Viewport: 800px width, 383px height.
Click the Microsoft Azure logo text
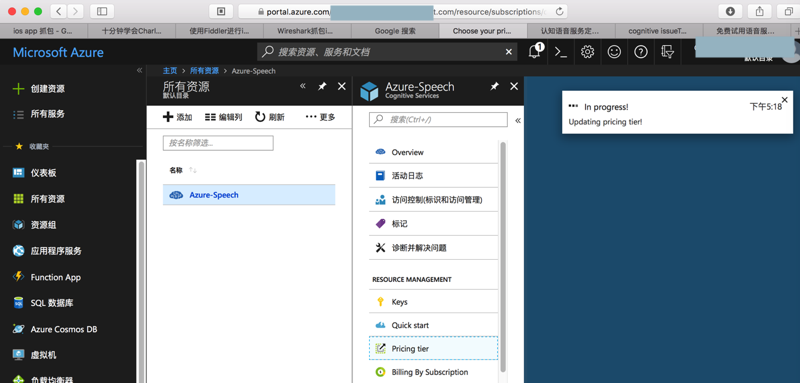coord(58,52)
